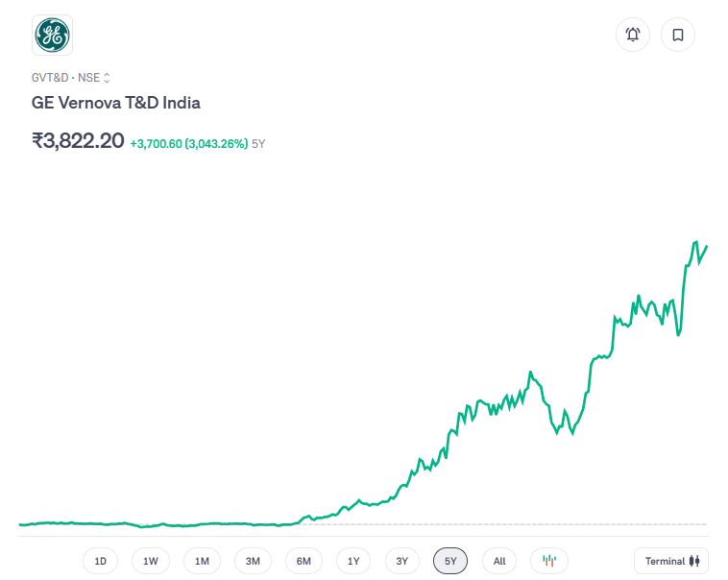The image size is (728, 580).
Task: Choose the 3Y chart range
Action: [x=402, y=561]
